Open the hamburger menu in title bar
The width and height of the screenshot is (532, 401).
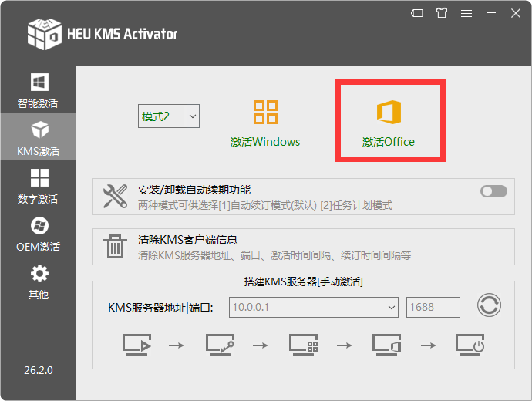[x=466, y=13]
